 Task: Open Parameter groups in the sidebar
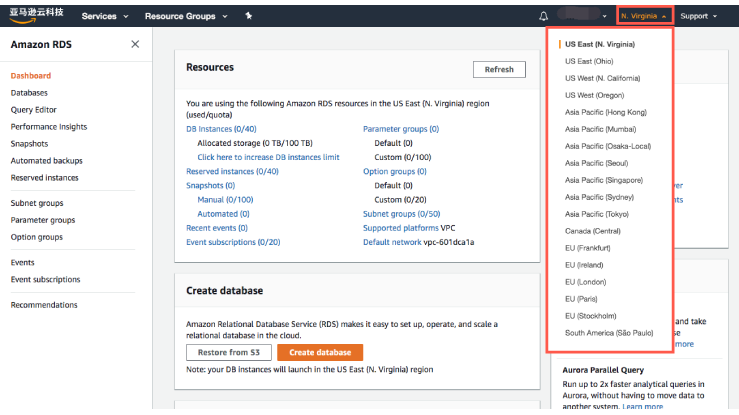[x=43, y=220]
